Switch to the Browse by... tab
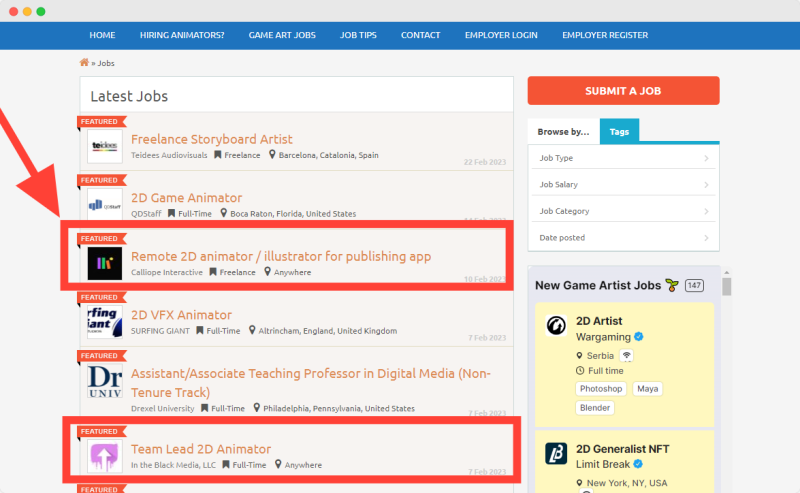 coord(563,132)
